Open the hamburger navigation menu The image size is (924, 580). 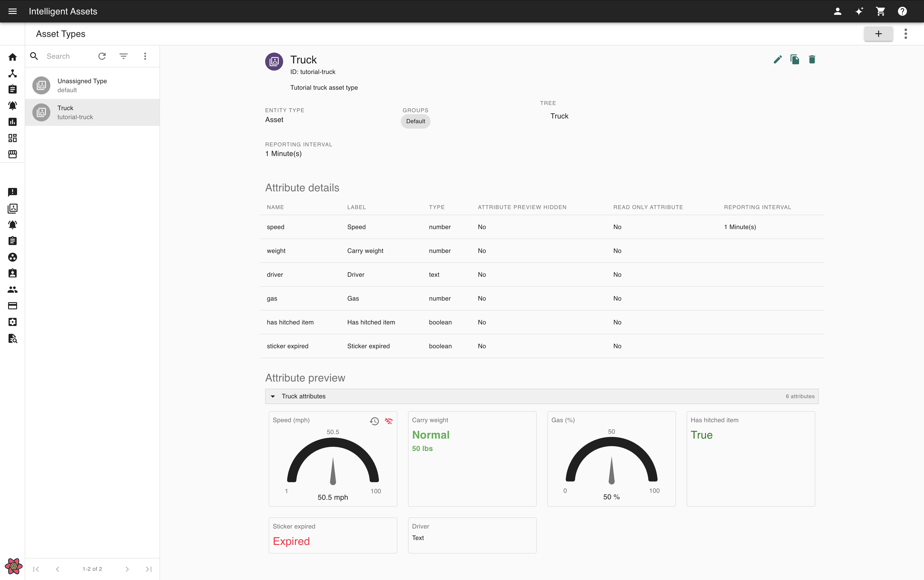click(x=12, y=11)
